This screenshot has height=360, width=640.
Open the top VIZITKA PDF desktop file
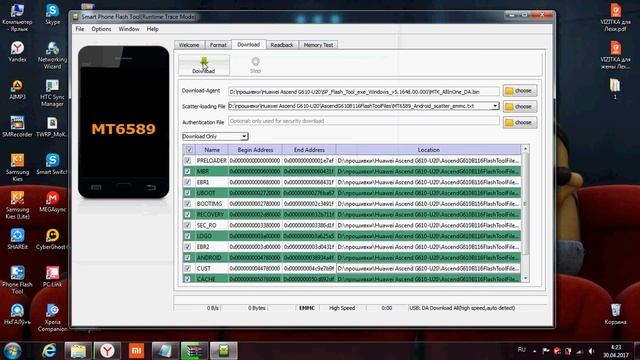[616, 18]
